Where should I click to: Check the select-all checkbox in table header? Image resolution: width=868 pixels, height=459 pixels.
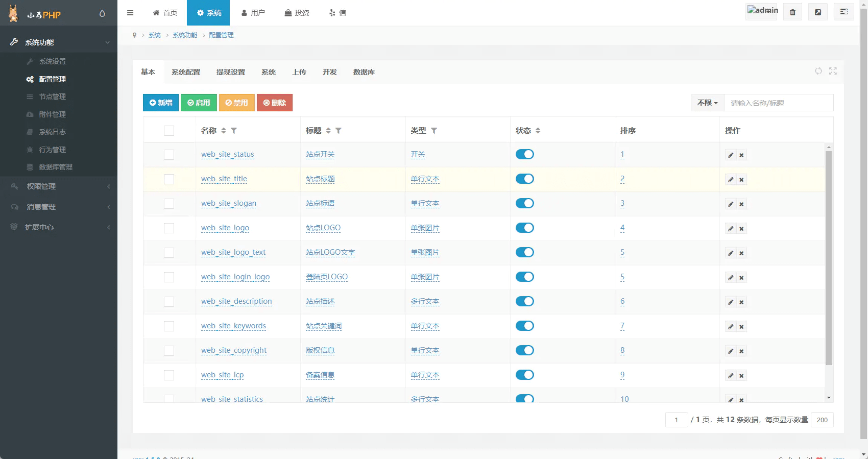(x=169, y=131)
